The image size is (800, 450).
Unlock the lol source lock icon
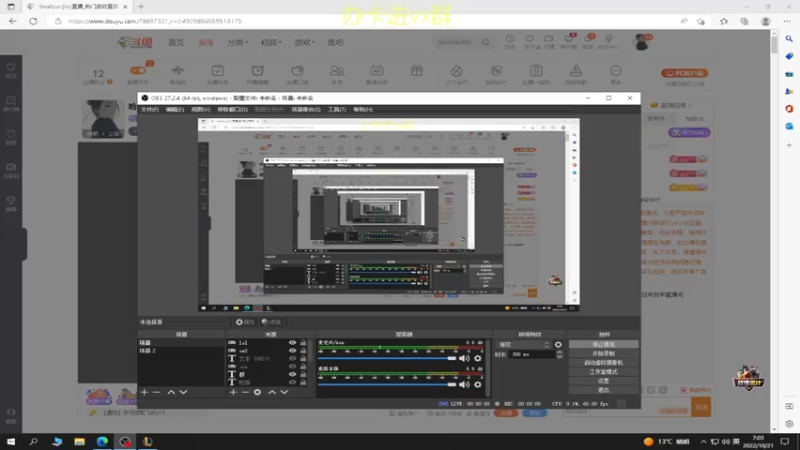point(303,343)
